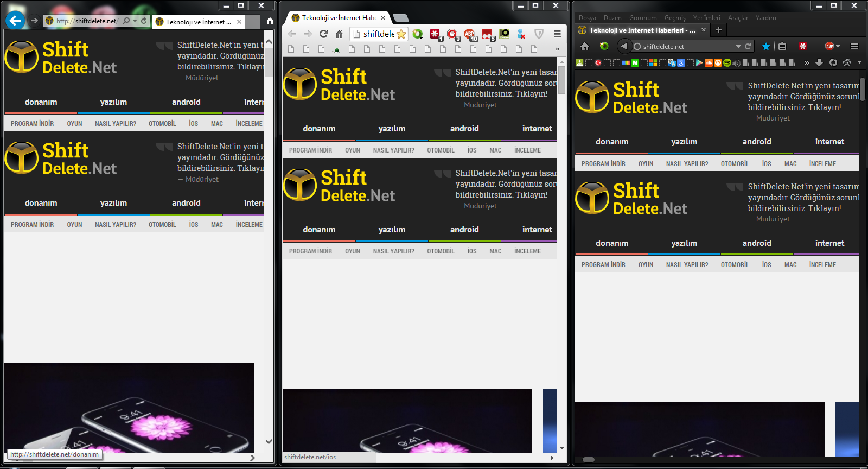Click the Greasemonkey monkey icon in Firefox

[x=847, y=62]
